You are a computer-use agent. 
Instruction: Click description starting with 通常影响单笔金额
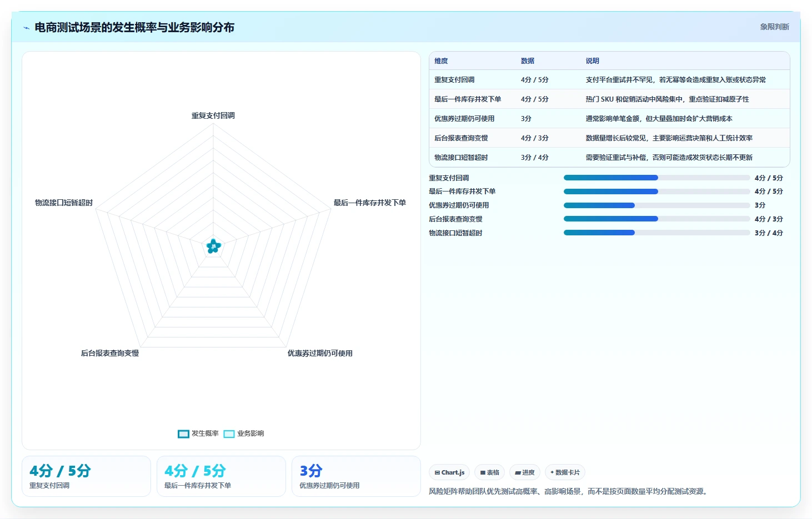(659, 119)
